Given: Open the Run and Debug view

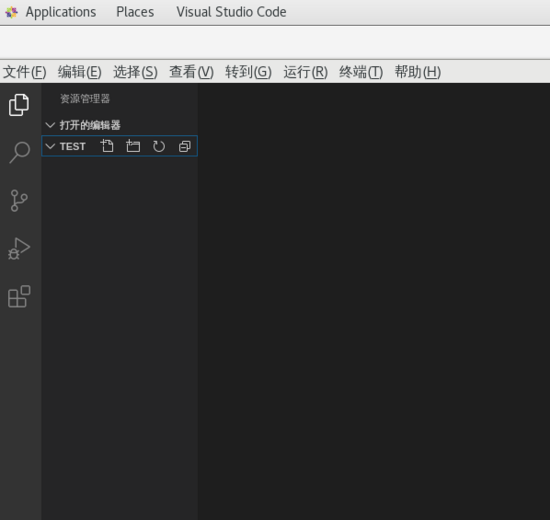Looking at the screenshot, I should pos(19,248).
